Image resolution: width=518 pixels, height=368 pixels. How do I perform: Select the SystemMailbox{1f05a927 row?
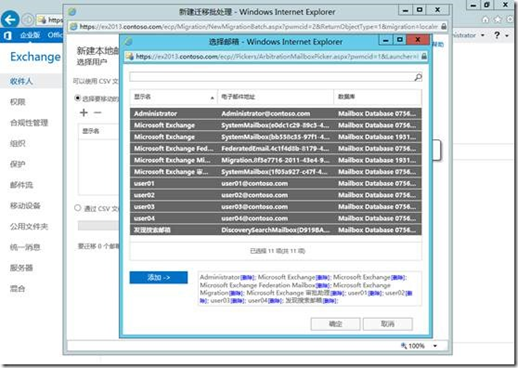tap(276, 172)
